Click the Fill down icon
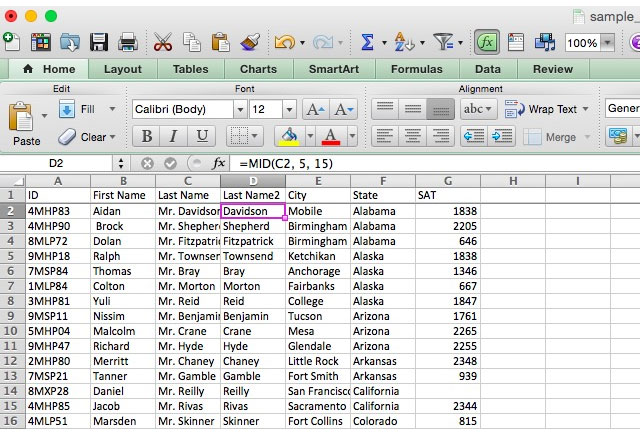 (67, 109)
